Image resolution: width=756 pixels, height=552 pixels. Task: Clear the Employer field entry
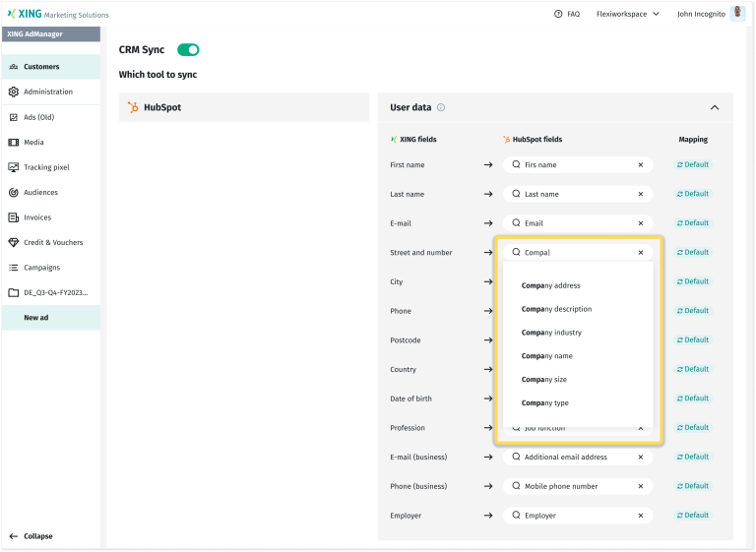coord(640,516)
